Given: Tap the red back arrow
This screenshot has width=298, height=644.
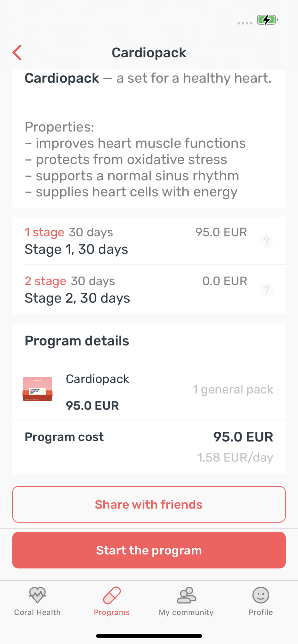Looking at the screenshot, I should pyautogui.click(x=17, y=52).
